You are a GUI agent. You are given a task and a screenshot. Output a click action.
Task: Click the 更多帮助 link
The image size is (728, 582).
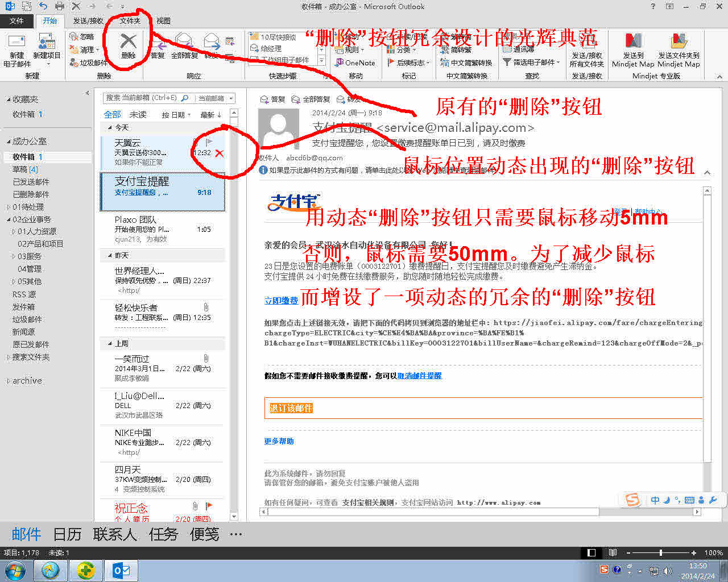coord(279,441)
